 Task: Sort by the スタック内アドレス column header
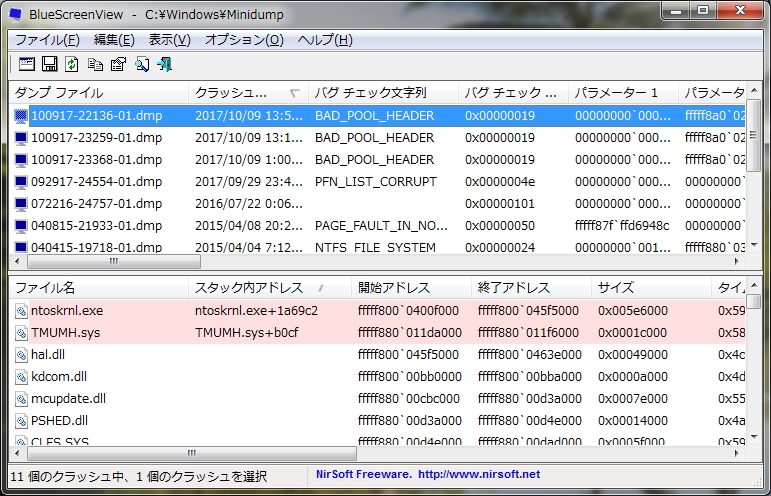click(270, 288)
